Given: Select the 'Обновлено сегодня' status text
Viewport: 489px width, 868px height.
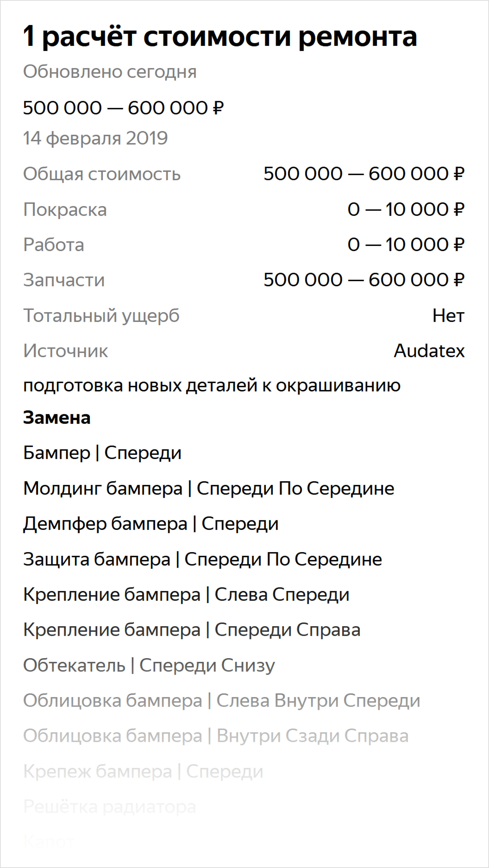Looking at the screenshot, I should (x=110, y=72).
